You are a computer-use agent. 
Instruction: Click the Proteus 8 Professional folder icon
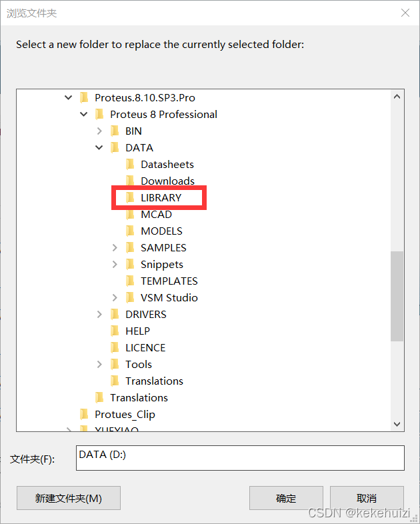pyautogui.click(x=99, y=114)
